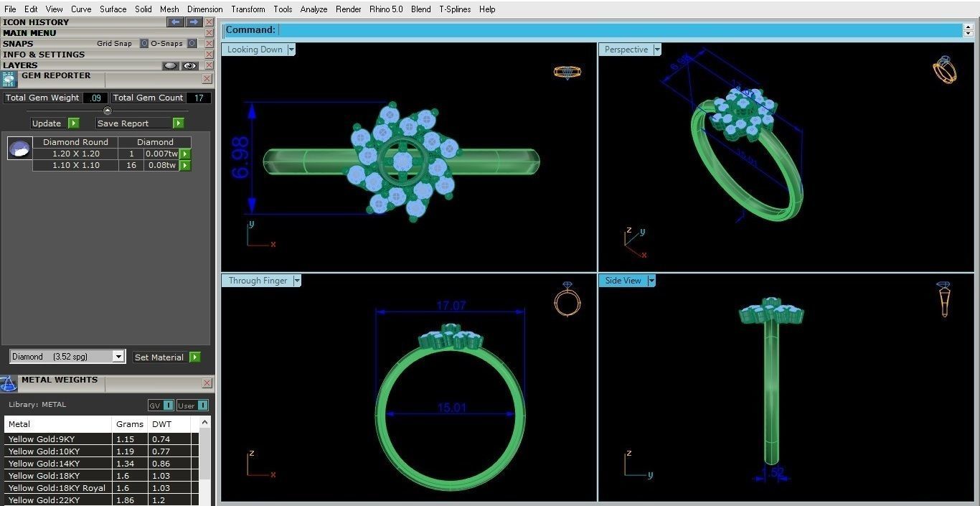Click ring icon in Side View viewport

pos(944,299)
